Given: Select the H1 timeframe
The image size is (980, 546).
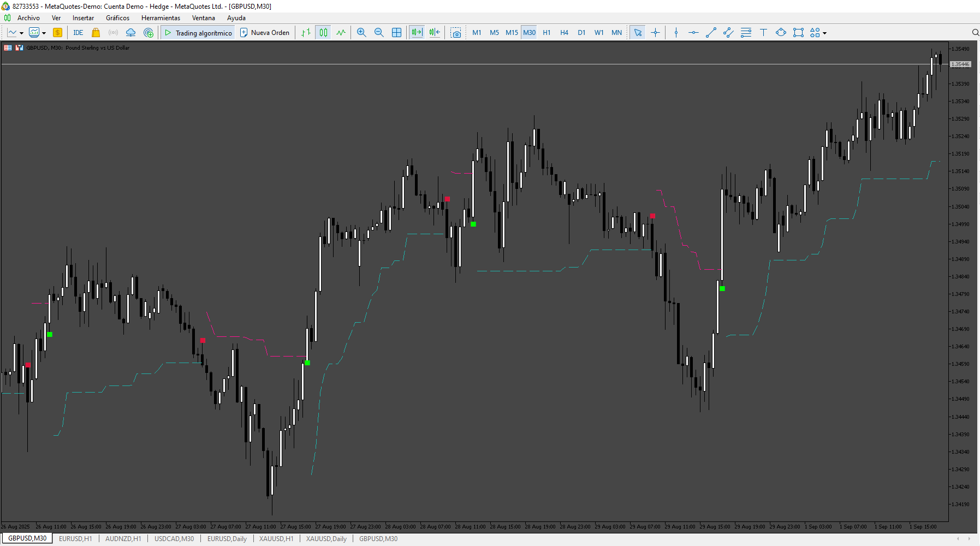Looking at the screenshot, I should tap(547, 33).
